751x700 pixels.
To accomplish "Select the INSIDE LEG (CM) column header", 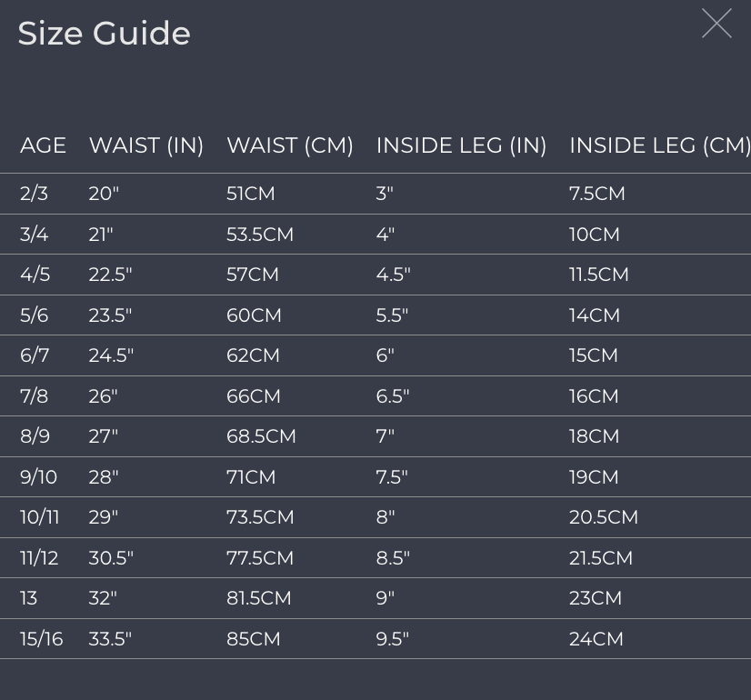I will (x=660, y=145).
